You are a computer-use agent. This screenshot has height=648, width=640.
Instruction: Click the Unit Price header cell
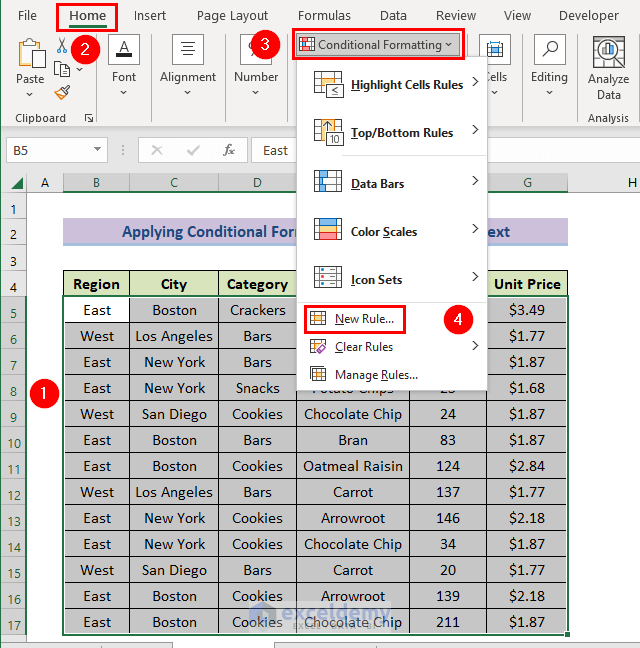point(527,284)
